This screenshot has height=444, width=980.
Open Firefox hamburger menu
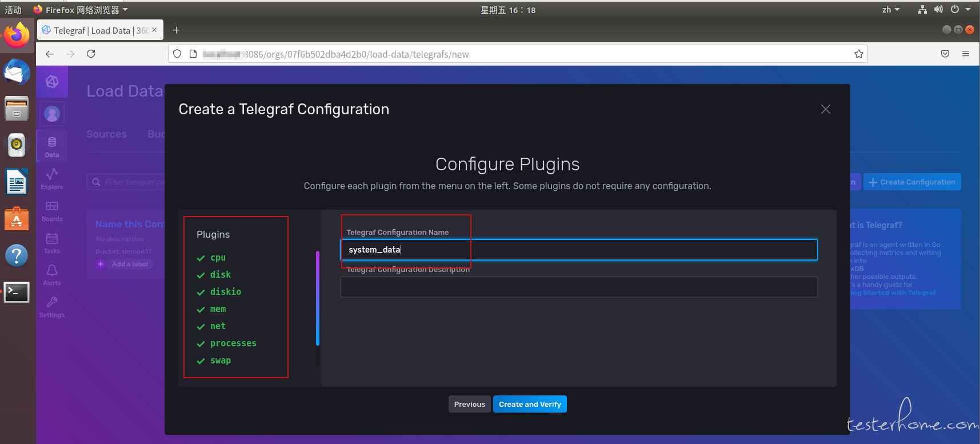(966, 54)
